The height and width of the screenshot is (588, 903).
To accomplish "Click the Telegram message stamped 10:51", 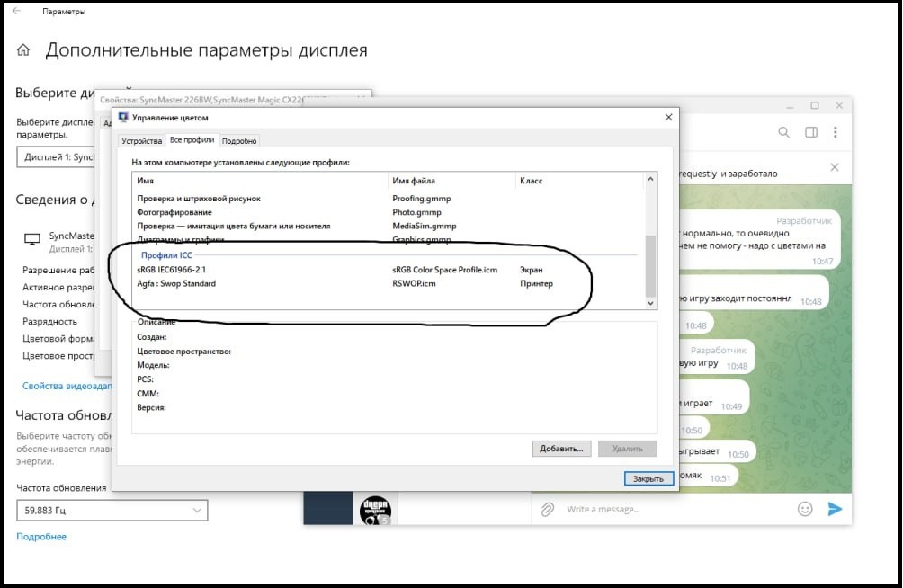I will click(x=707, y=477).
